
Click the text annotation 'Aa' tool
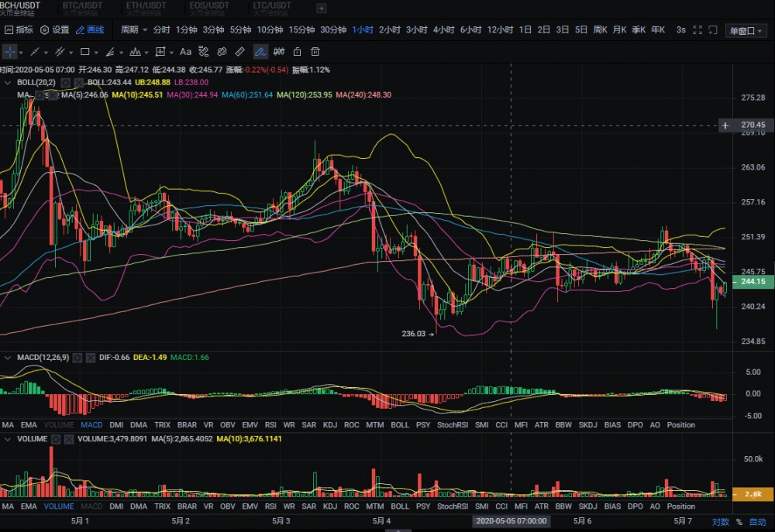[x=185, y=52]
